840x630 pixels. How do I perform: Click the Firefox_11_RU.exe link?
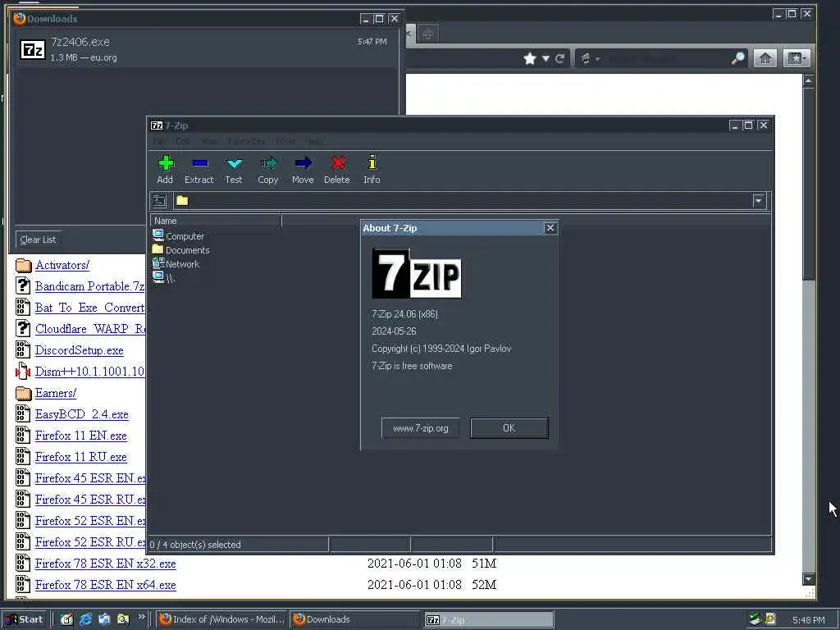point(81,457)
